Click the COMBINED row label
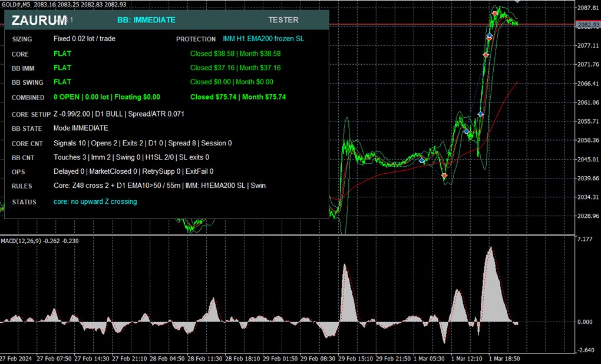Image resolution: width=601 pixels, height=364 pixels. [28, 98]
